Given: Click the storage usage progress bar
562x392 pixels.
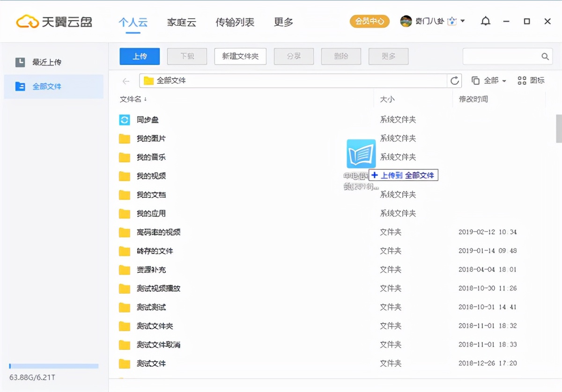Looking at the screenshot, I should coord(53,366).
